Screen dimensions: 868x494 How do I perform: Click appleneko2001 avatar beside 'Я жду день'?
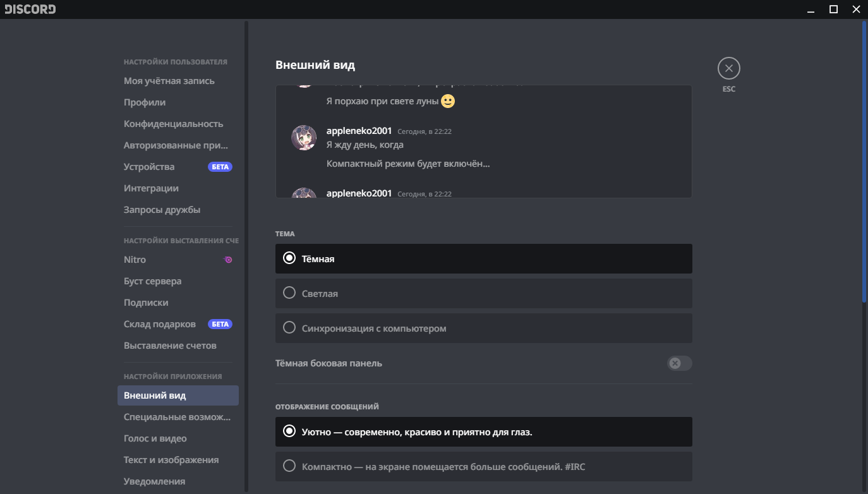pos(304,138)
